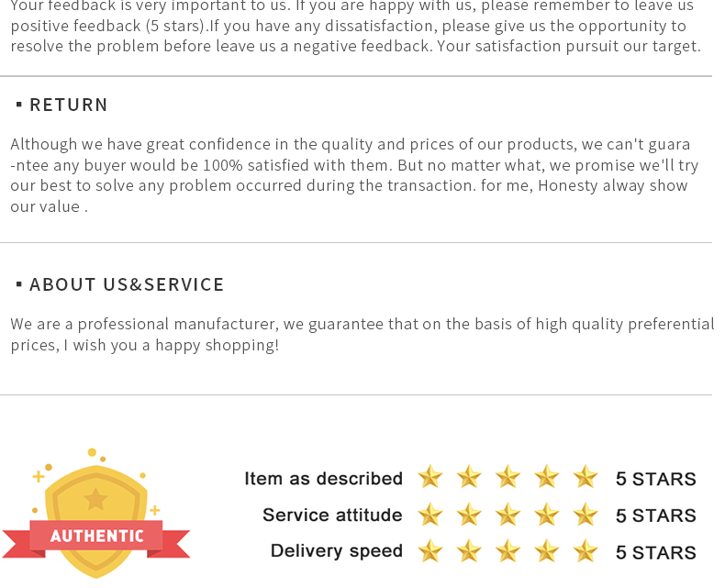Click the professional manufacturer paragraph text

coord(362,335)
